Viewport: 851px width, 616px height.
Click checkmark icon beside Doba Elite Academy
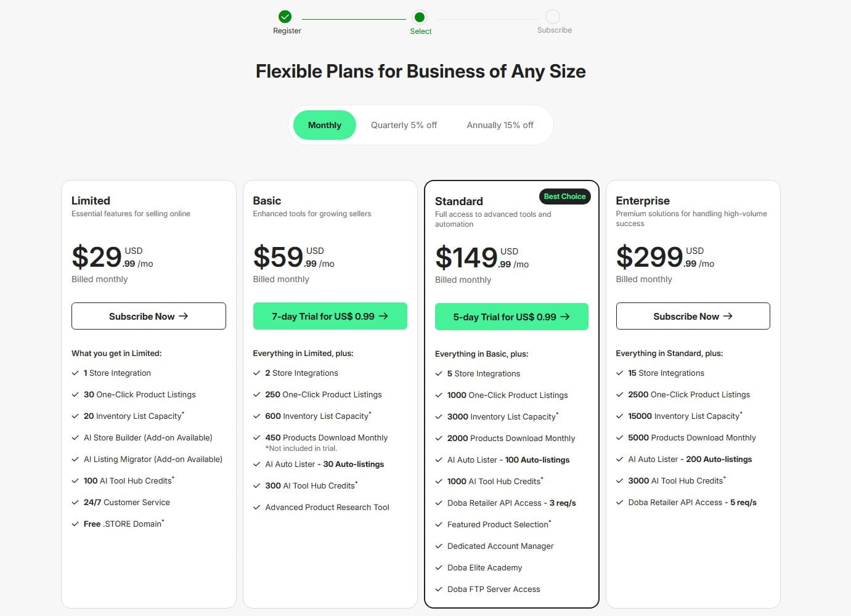[439, 568]
